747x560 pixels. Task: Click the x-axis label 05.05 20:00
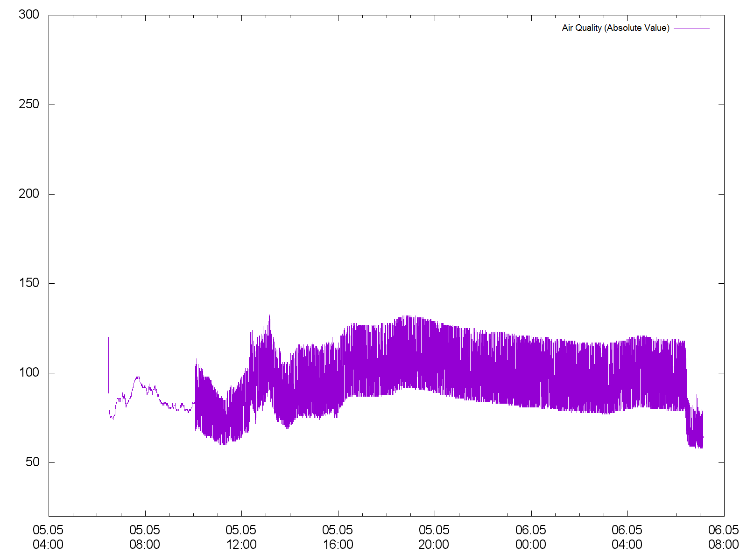(434, 537)
